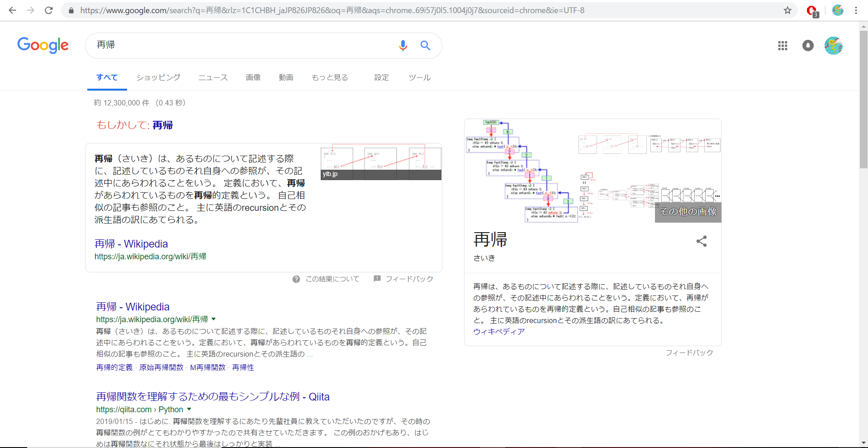The height and width of the screenshot is (448, 868).
Task: Click the 'この結果について' question mark icon
Action: coord(296,279)
